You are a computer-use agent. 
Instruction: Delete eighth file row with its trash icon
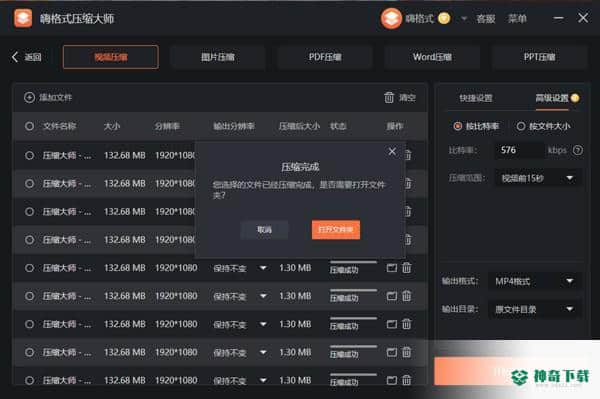pos(407,352)
